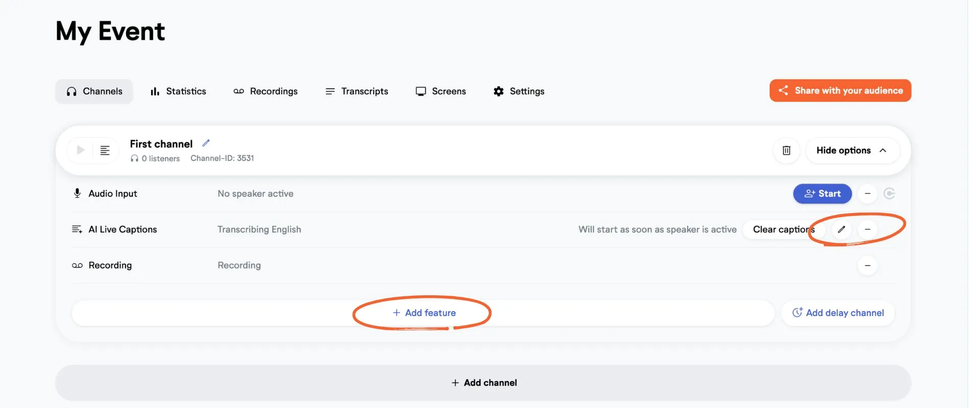Edit the First channel name pencil

click(206, 143)
